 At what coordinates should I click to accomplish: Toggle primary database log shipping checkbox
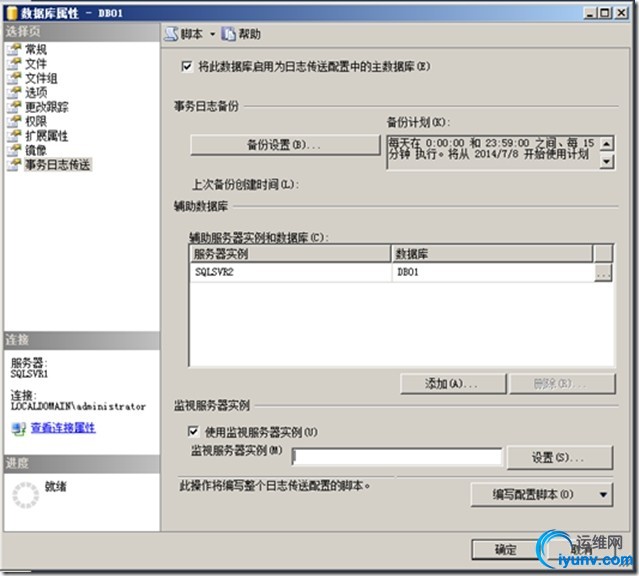point(187,66)
